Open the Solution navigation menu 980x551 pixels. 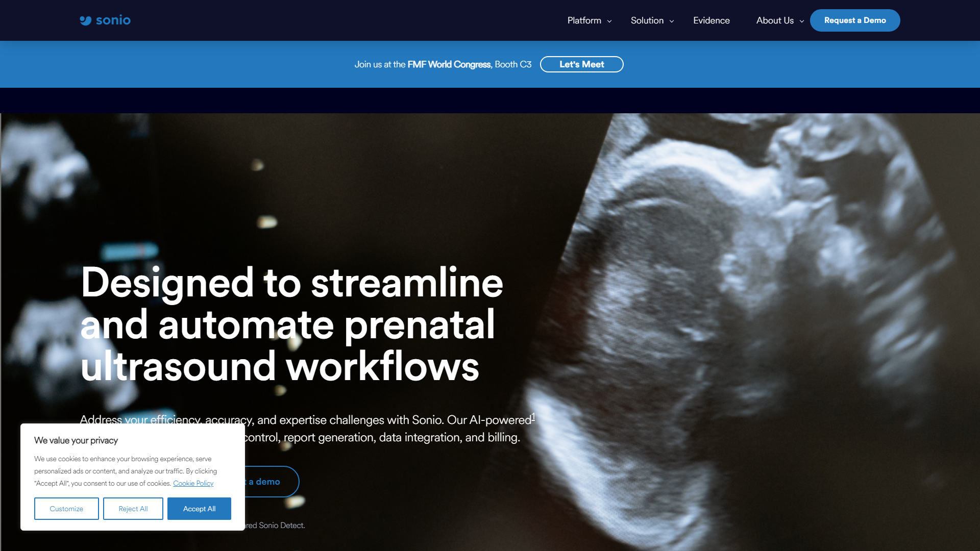(647, 20)
